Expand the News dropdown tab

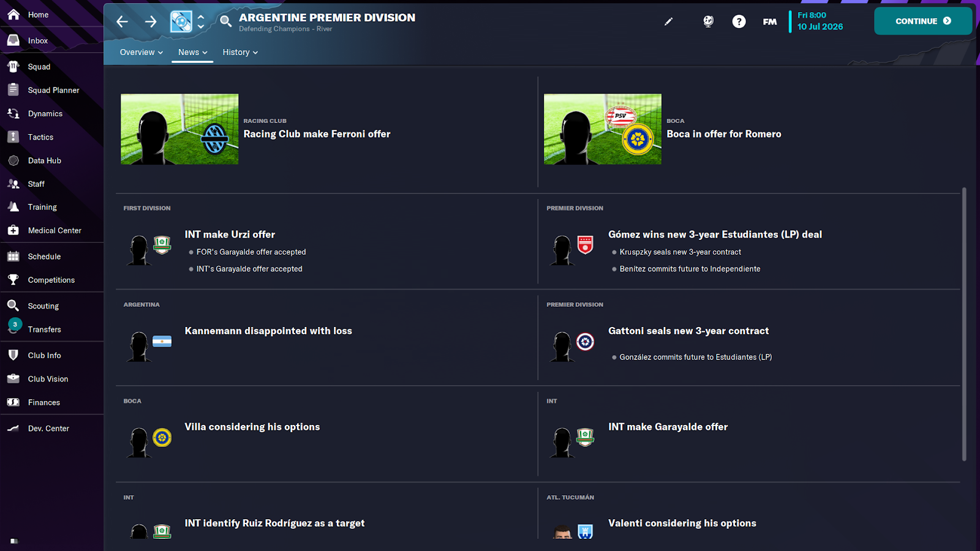[192, 53]
